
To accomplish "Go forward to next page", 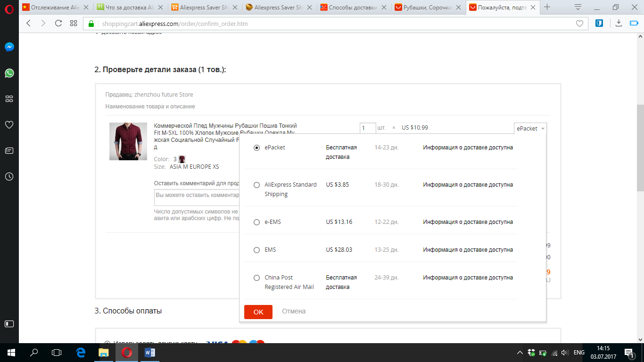I will pyautogui.click(x=43, y=24).
